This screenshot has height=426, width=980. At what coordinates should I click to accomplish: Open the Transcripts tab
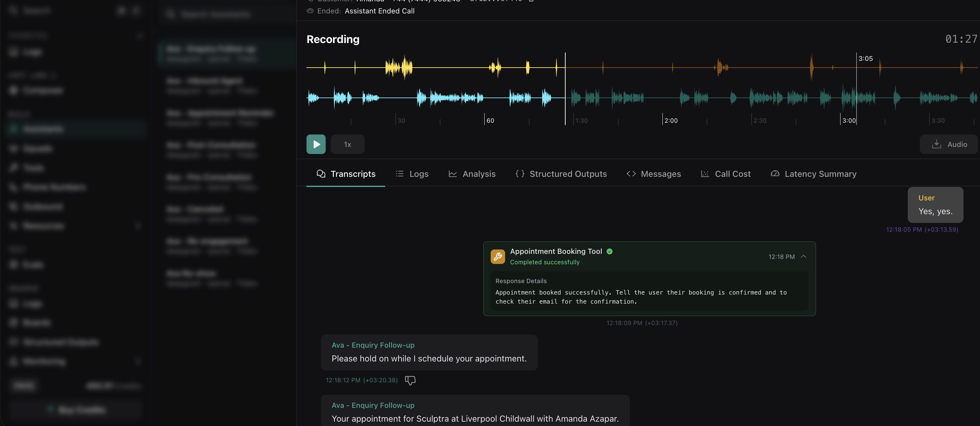(x=345, y=174)
